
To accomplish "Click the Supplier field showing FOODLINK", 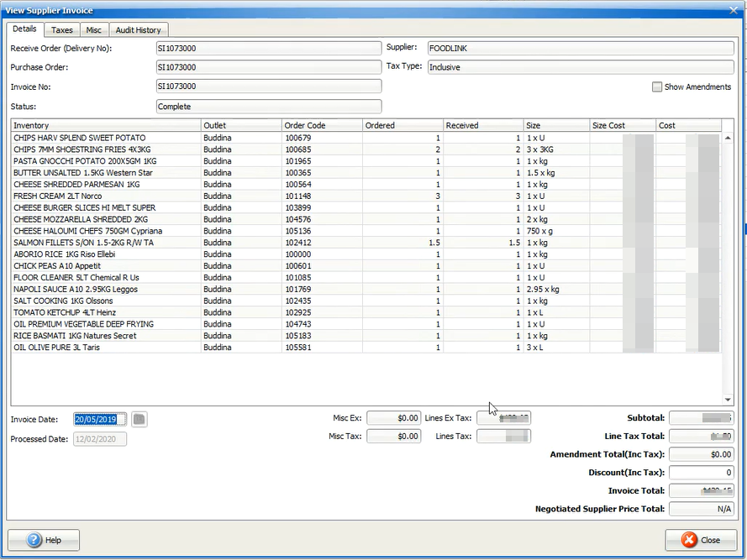I will (581, 48).
